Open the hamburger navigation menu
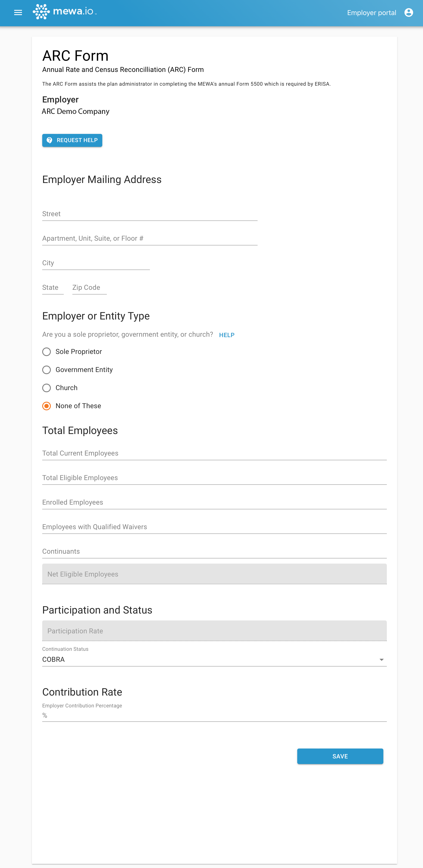The image size is (423, 868). (18, 13)
